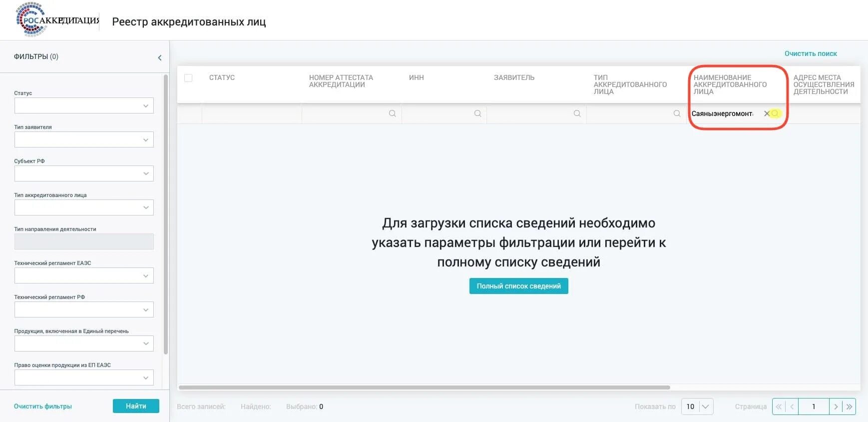Open the Тип аккредитованного лица sidebar dropdown
This screenshot has height=422, width=868.
tap(84, 207)
